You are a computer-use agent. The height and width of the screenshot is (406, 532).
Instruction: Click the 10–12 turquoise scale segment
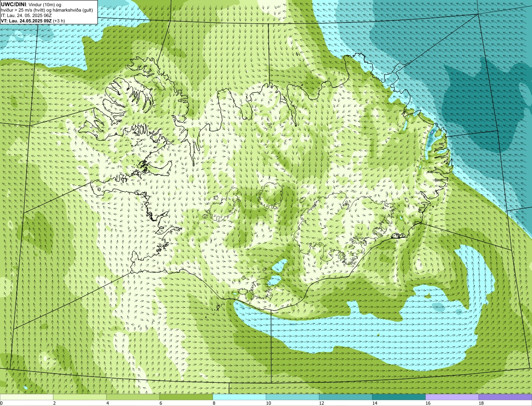coord(293,397)
